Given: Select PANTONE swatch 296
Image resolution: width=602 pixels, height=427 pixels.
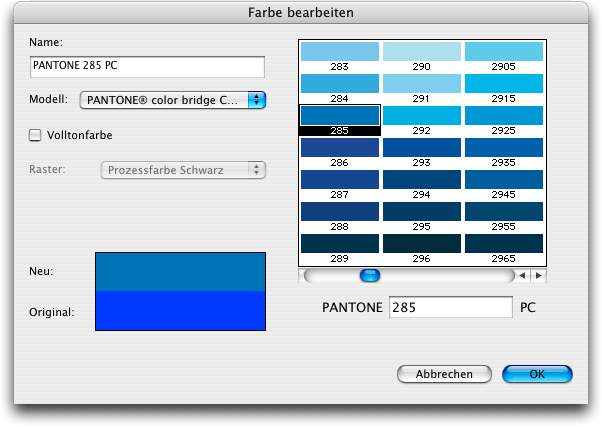Looking at the screenshot, I should point(422,243).
